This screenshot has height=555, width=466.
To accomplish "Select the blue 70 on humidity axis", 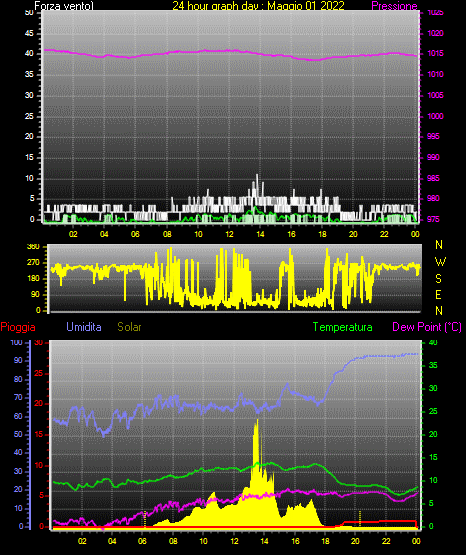I will tap(18, 397).
